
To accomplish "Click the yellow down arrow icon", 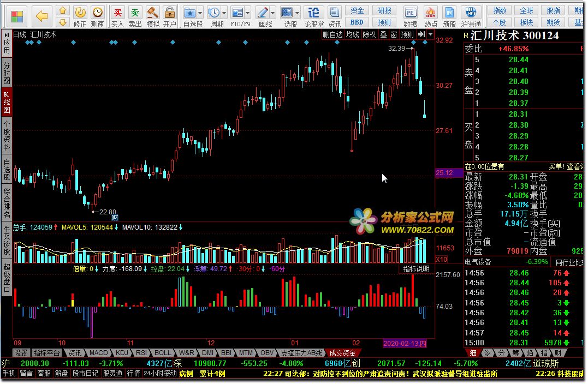I will coord(63,22).
